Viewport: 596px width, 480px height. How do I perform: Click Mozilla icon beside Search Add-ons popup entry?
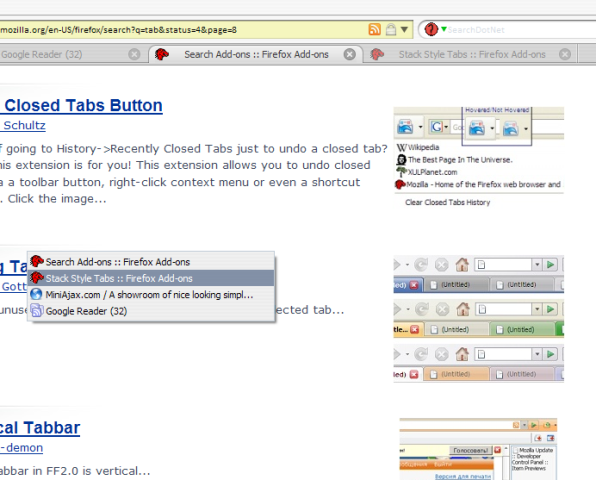(x=36, y=261)
